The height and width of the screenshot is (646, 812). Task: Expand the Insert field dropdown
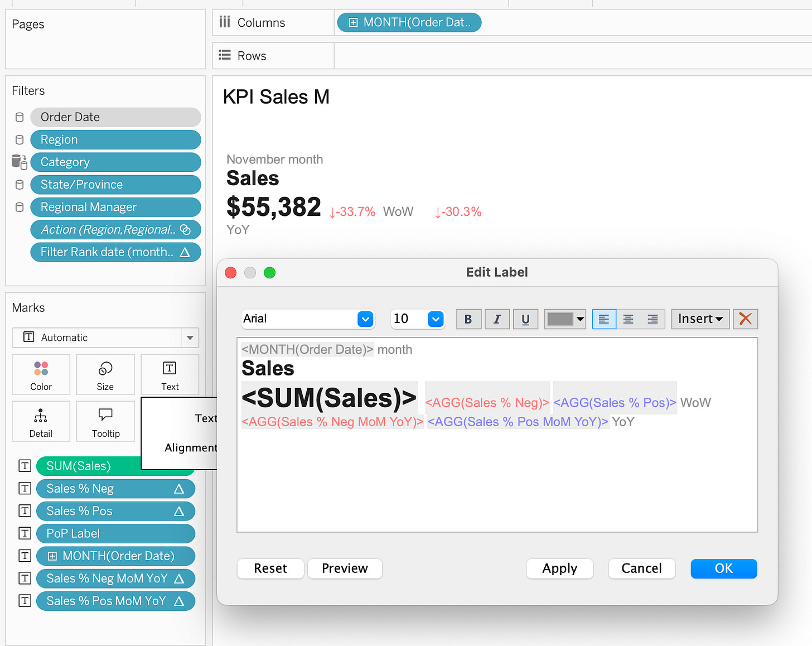[700, 319]
